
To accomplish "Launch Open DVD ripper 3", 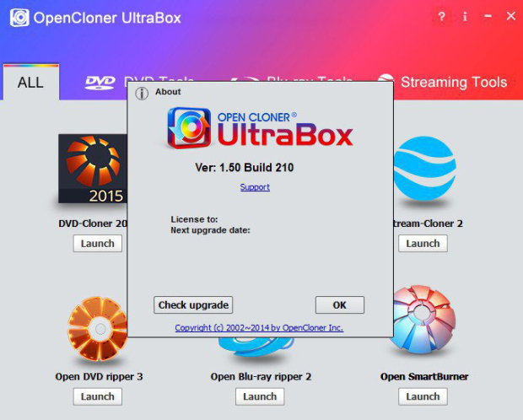I will coord(97,396).
